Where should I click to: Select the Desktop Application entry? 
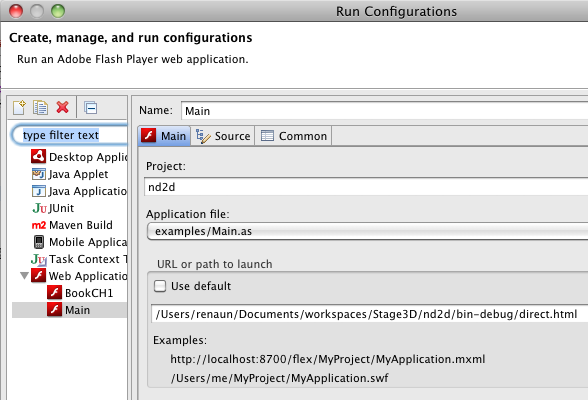(x=88, y=157)
